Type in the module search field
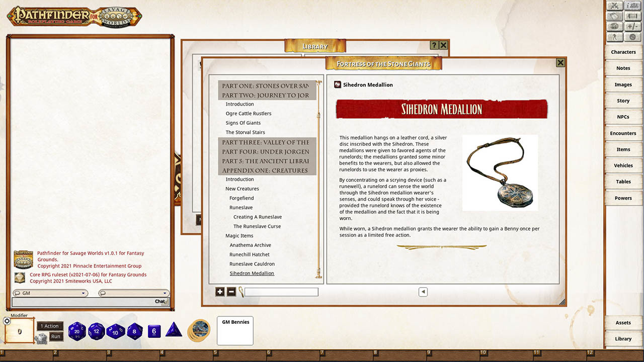This screenshot has width=644, height=362. click(282, 292)
